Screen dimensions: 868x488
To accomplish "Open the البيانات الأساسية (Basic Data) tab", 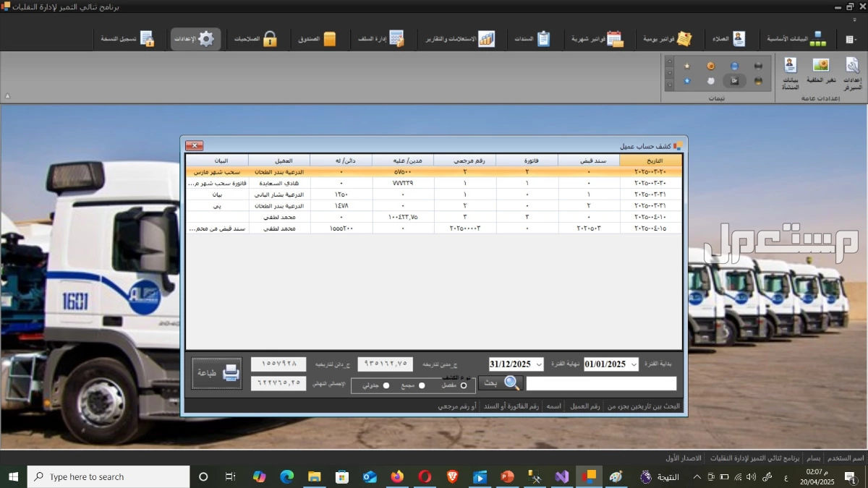I will coord(796,39).
